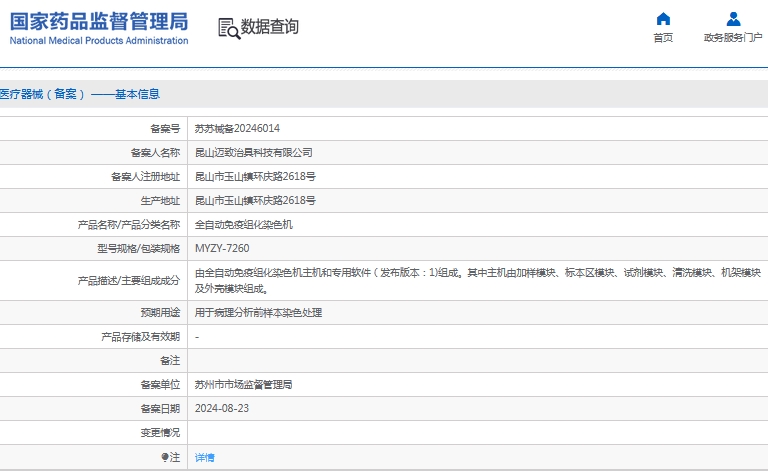
Task: Select company name 昆山迈致治具科技有限公司
Action: tap(254, 153)
